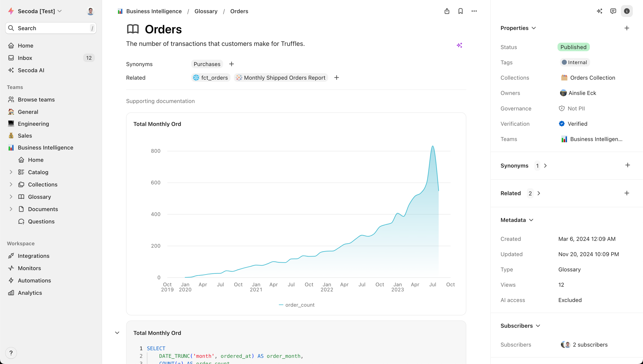Viewport: 643px width, 364px height.
Task: Open the three-dot more options menu
Action: [x=474, y=11]
